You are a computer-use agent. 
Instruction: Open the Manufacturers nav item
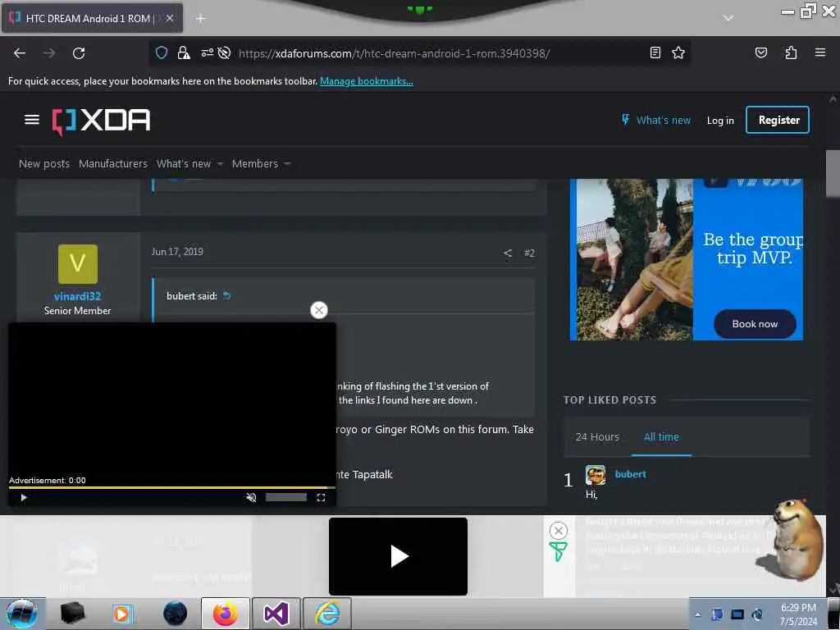click(112, 163)
